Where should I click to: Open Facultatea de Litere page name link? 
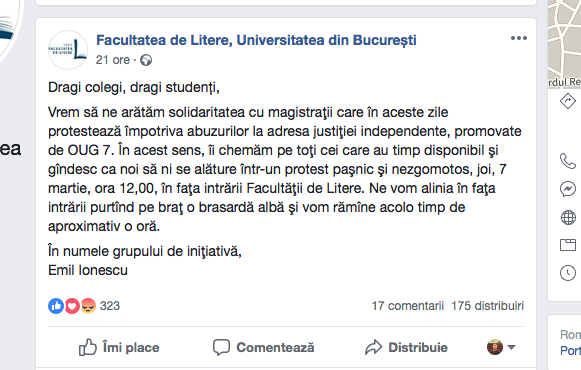click(256, 40)
